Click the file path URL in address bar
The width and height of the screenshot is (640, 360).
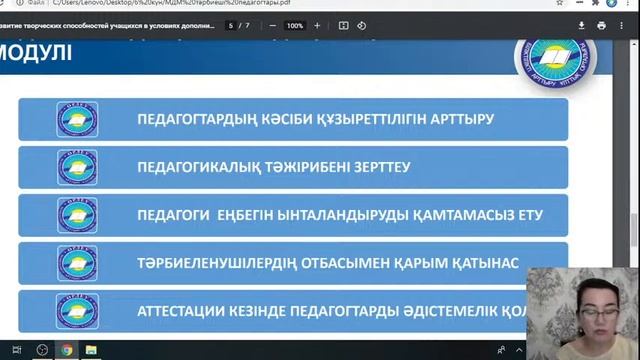click(x=171, y=3)
